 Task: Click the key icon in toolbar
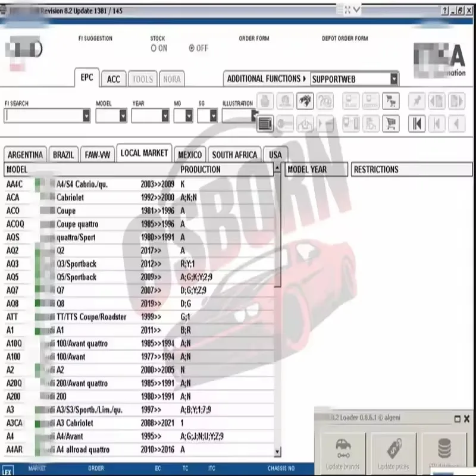coord(285,124)
